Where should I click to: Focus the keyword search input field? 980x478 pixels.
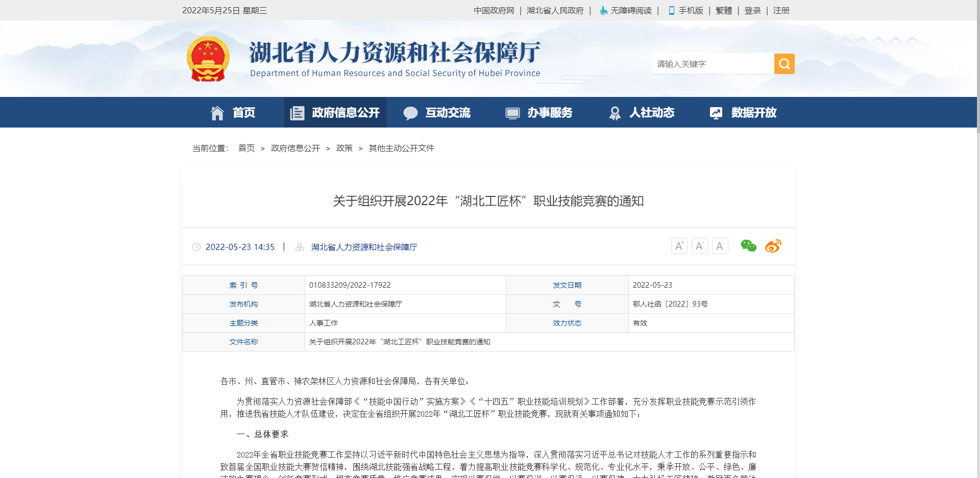click(x=713, y=64)
